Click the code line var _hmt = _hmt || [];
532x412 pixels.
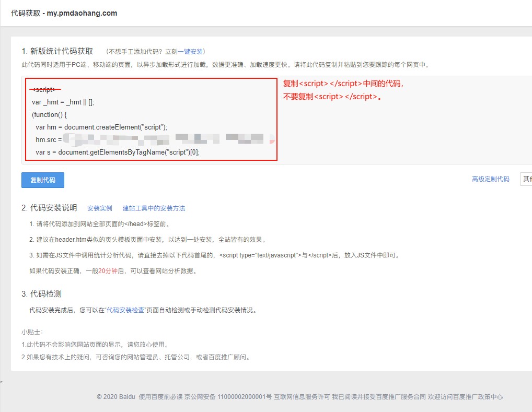[63, 102]
